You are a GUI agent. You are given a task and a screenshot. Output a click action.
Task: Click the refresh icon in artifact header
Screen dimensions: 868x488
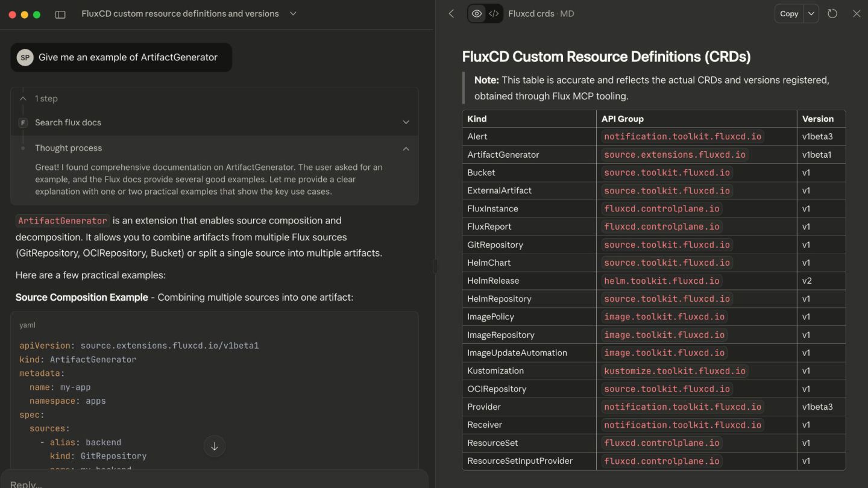(832, 14)
